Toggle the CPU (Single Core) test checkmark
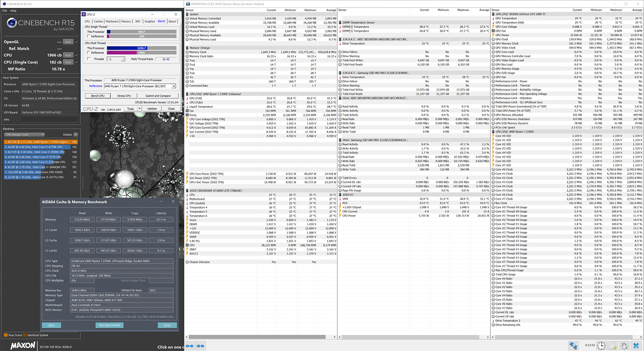This screenshot has height=351, width=644. pyautogui.click(x=77, y=62)
